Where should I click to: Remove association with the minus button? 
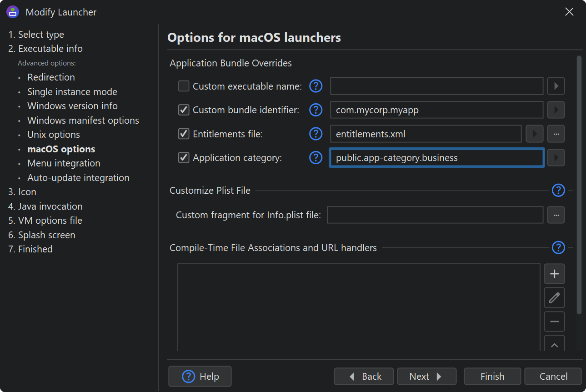554,322
